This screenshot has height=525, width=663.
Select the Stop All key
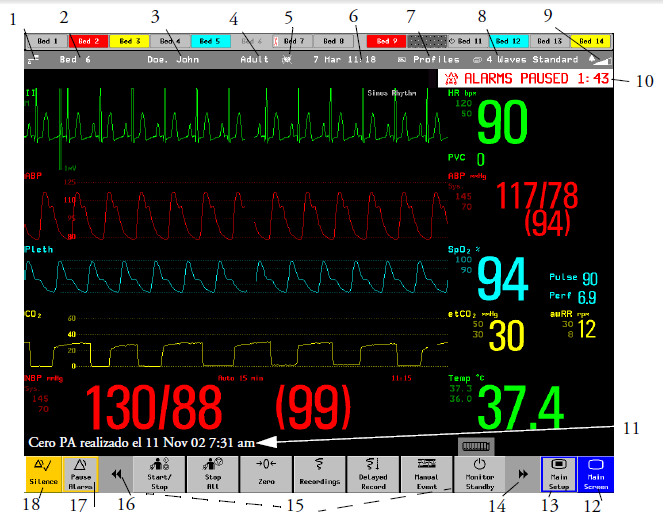(x=213, y=474)
